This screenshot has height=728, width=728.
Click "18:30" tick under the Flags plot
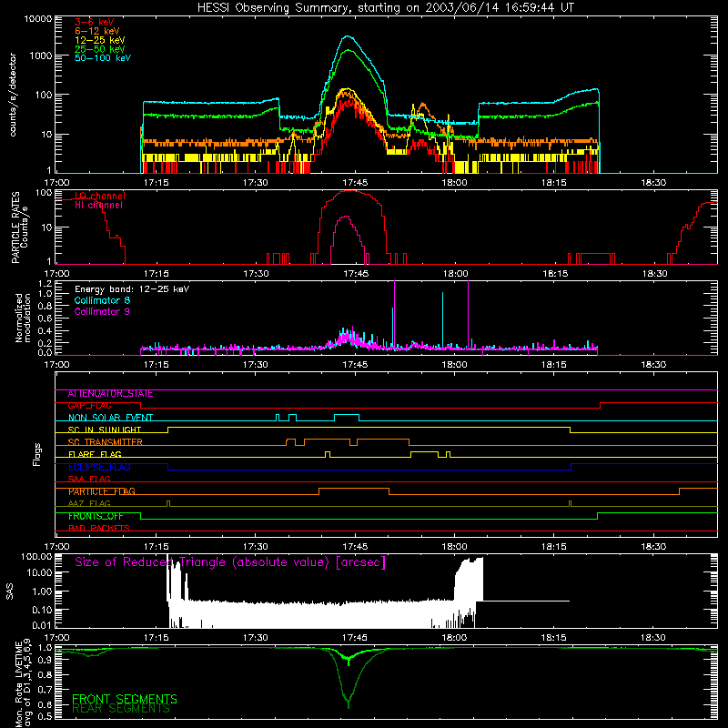coord(653,547)
